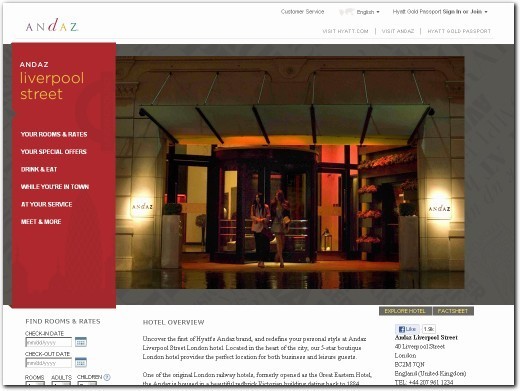Open the English language dropdown
This screenshot has width=520, height=391.
(368, 12)
